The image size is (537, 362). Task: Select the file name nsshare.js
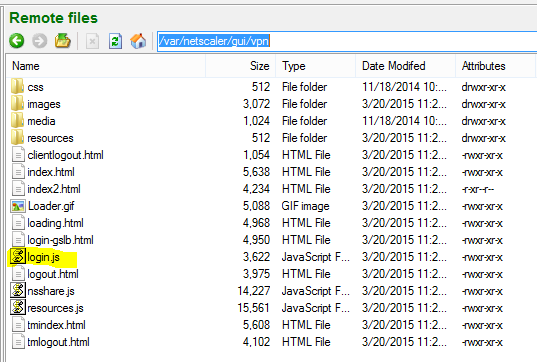51,291
